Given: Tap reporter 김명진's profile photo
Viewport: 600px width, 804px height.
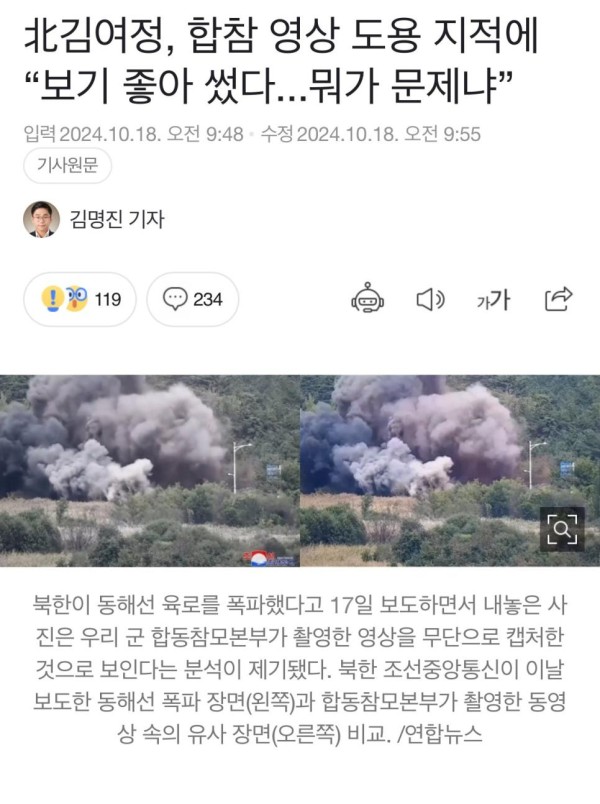Looking at the screenshot, I should click(x=42, y=219).
